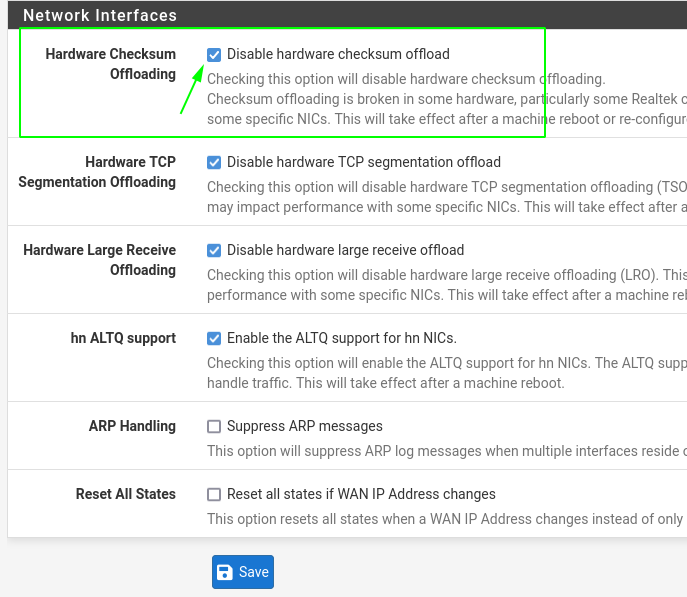
Task: Uncheck Disable hardware checksum offload checkbox
Action: [x=214, y=55]
